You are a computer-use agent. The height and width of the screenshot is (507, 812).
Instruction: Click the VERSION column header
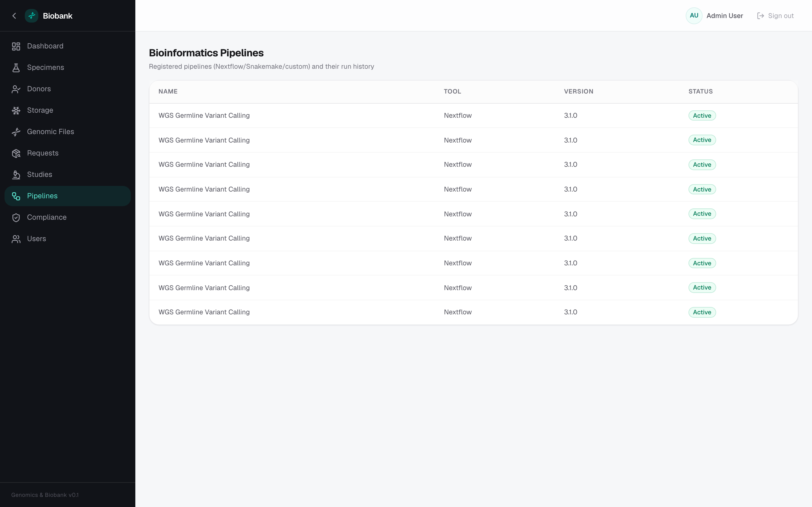point(579,92)
